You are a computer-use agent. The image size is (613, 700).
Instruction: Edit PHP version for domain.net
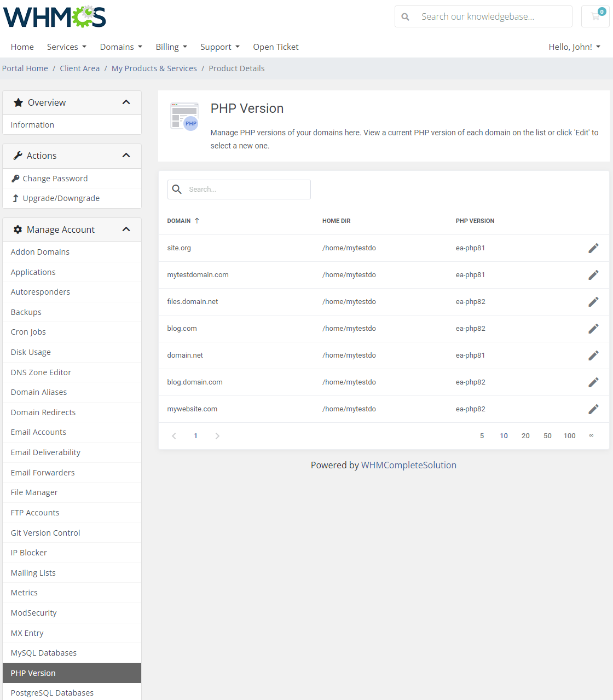click(593, 355)
